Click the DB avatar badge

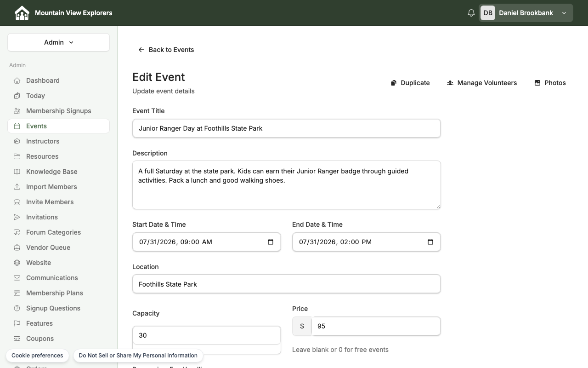488,13
